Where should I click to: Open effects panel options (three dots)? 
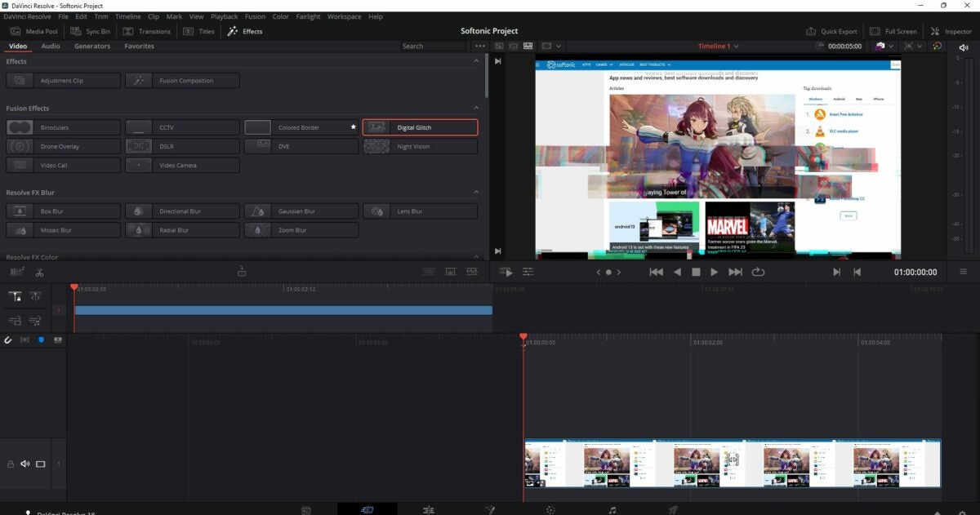pyautogui.click(x=479, y=46)
